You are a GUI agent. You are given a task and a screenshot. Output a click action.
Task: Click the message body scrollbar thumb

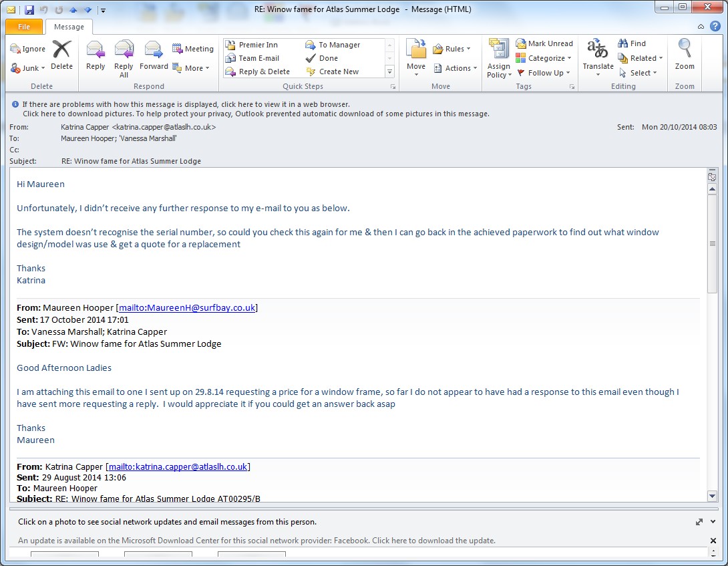712,243
